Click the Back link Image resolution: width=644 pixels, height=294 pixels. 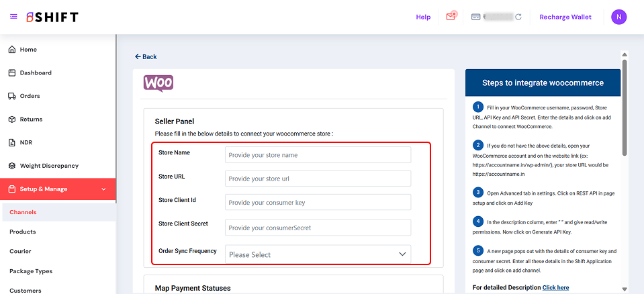click(146, 57)
